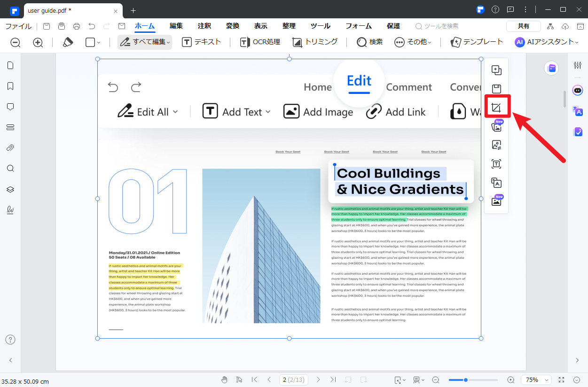The width and height of the screenshot is (588, 387).
Task: Click the help question mark in left sidebar
Action: click(x=10, y=340)
